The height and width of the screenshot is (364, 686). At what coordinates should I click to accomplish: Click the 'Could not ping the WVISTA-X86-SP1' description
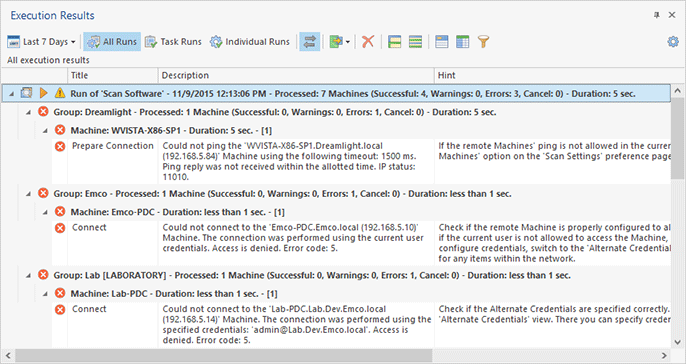[x=290, y=161]
